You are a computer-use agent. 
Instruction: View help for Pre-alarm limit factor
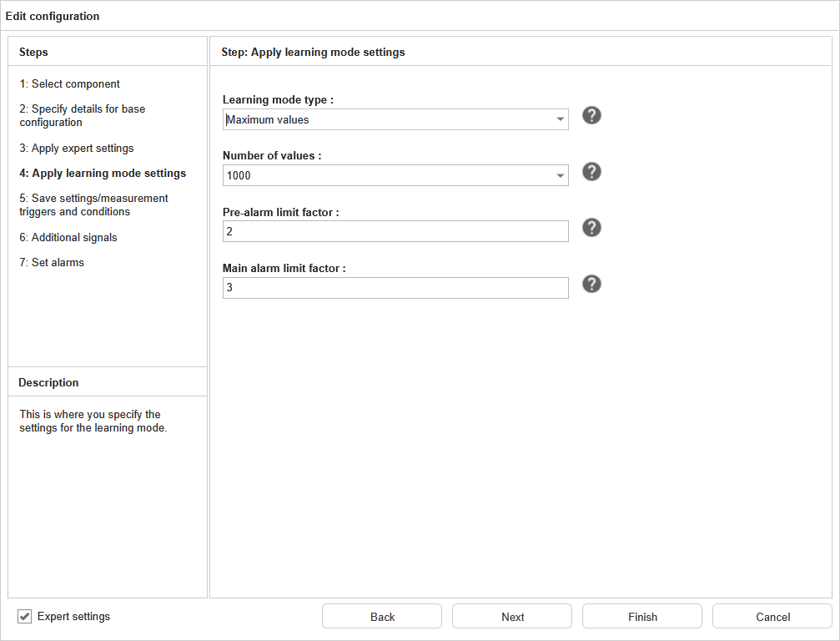tap(591, 228)
